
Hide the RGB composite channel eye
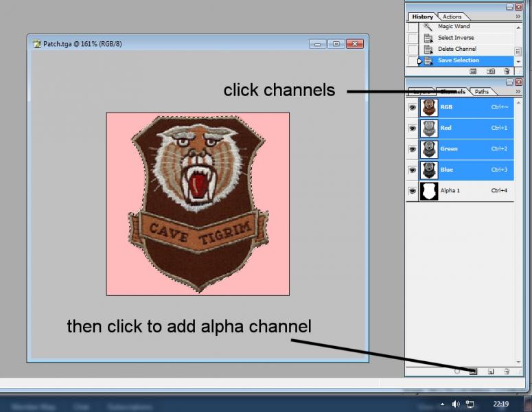[x=413, y=108]
